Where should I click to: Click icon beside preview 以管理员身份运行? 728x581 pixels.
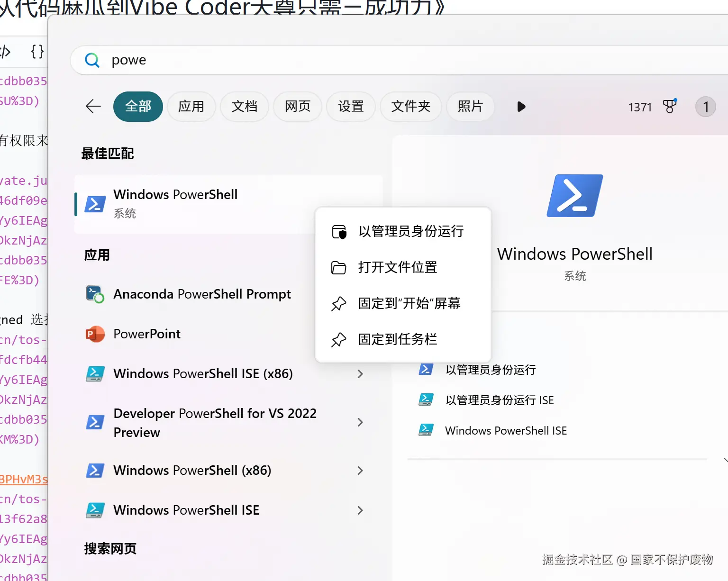point(426,369)
